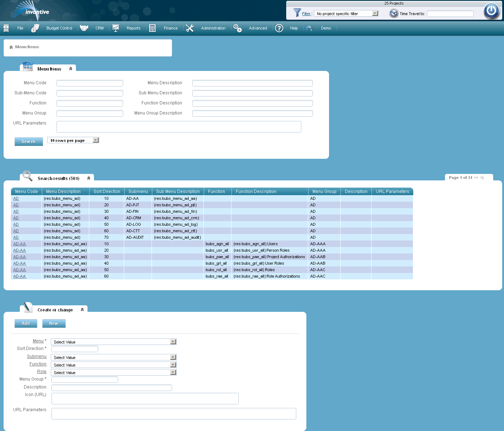The height and width of the screenshot is (431, 504).
Task: Click the Administration tools icon
Action: click(190, 28)
